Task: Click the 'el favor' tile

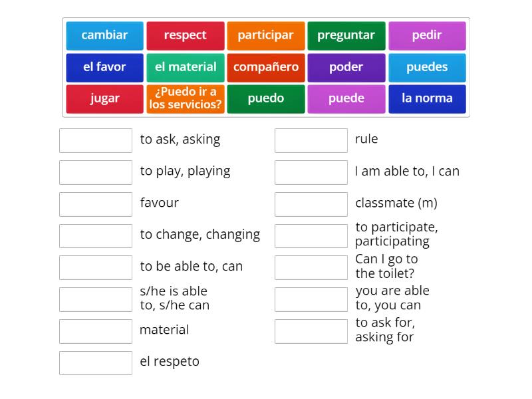Action: tap(104, 68)
